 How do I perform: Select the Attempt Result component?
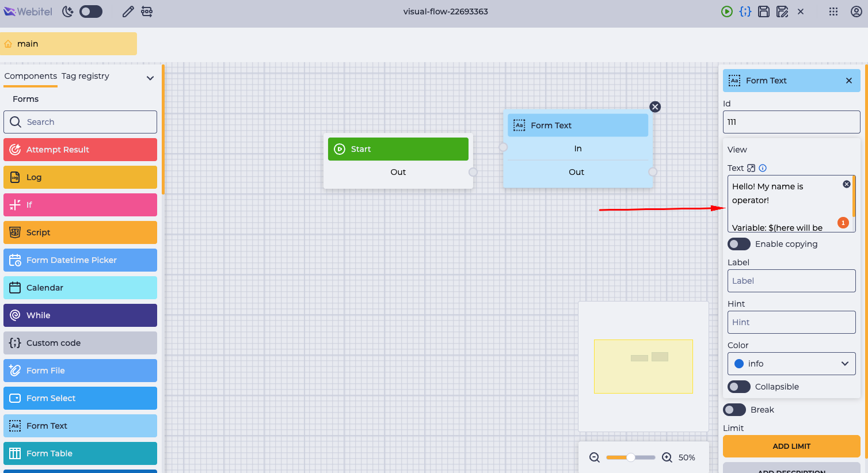[80, 150]
